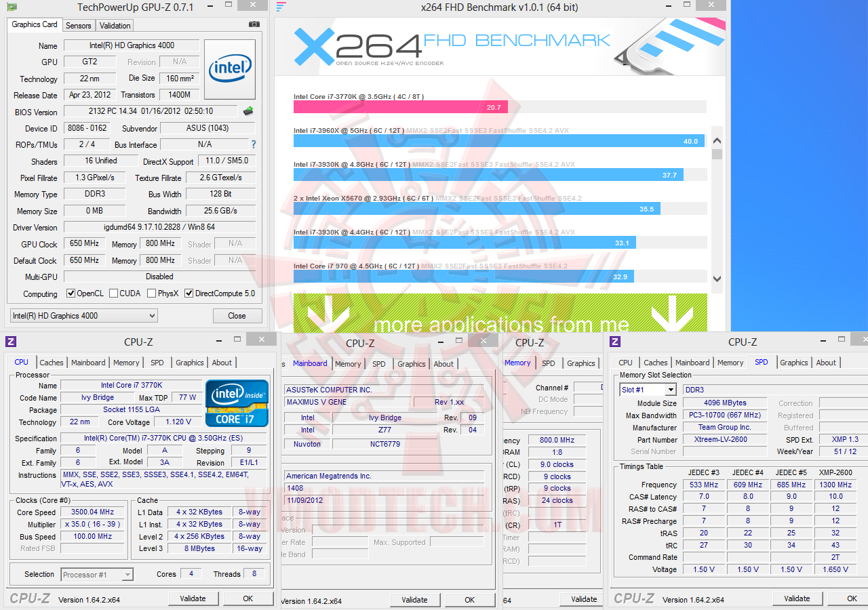Switch to Mainboard tab in CPU-Z SPD window
Viewport: 868px width, 610px height.
692,363
